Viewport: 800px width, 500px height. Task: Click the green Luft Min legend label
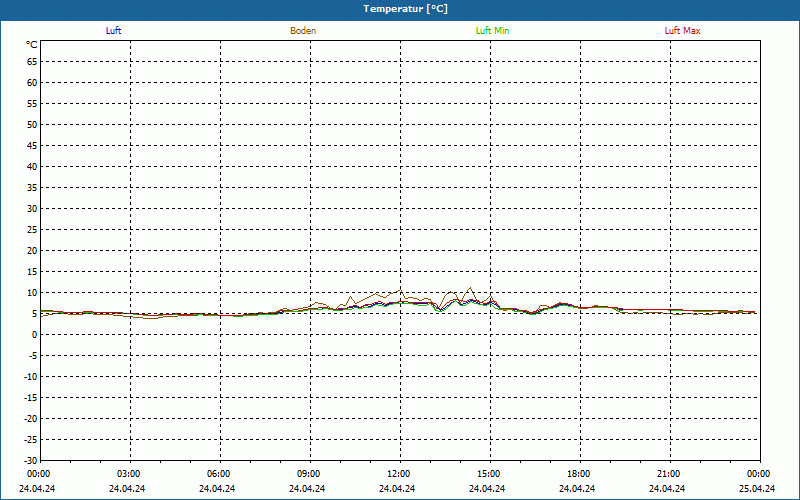[x=492, y=31]
